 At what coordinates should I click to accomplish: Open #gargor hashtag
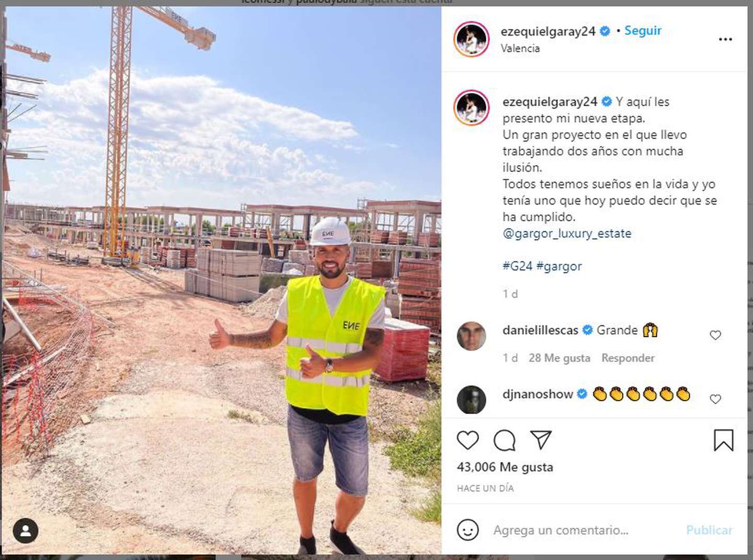pos(559,266)
